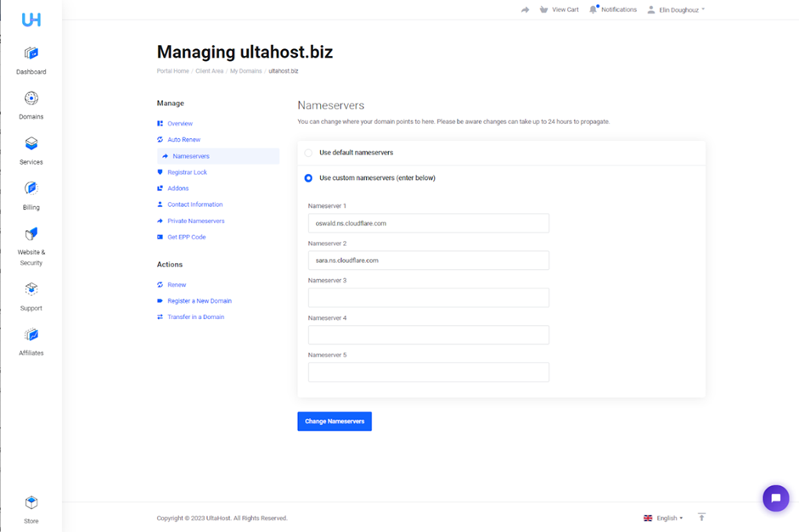Open the Store sidebar icon
This screenshot has width=799, height=532.
31,502
